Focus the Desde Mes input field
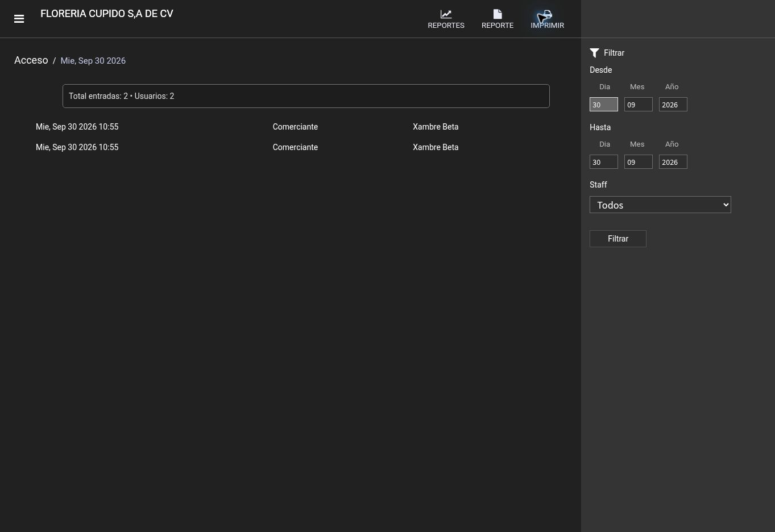This screenshot has width=775, height=532. click(x=639, y=105)
